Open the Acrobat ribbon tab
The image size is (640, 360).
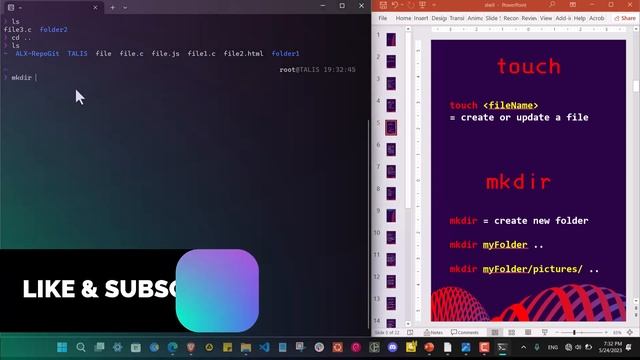(x=596, y=18)
